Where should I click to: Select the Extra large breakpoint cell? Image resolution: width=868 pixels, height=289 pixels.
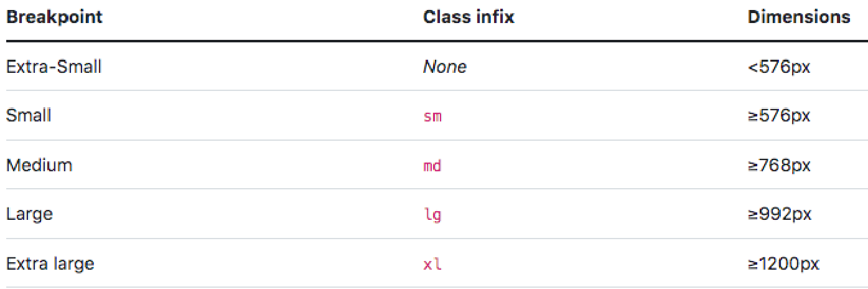pyautogui.click(x=50, y=263)
